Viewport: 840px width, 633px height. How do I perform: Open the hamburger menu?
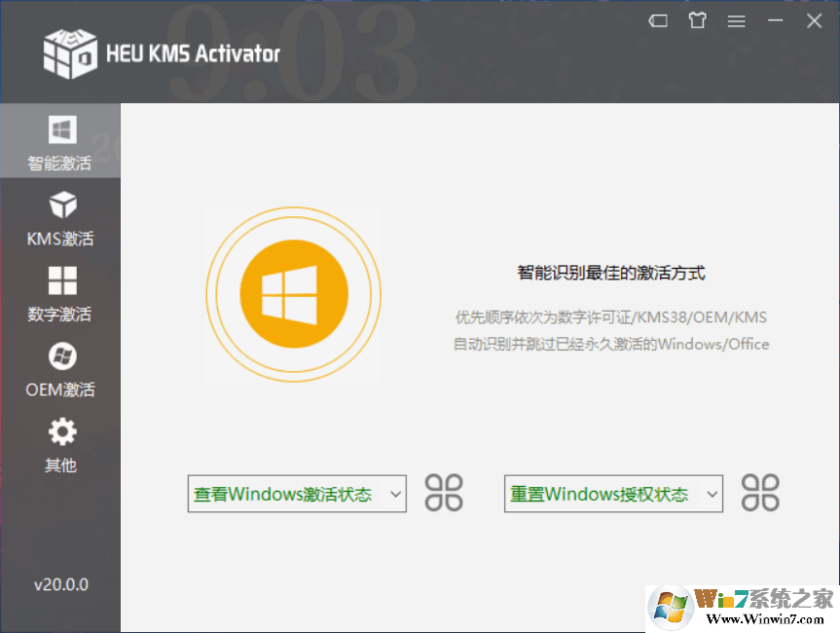[736, 20]
